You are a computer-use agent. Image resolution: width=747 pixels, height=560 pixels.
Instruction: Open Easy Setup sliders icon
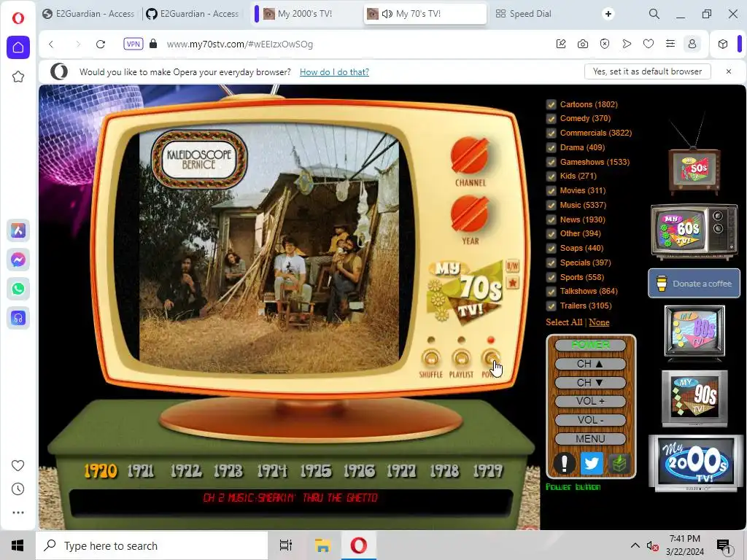[670, 44]
